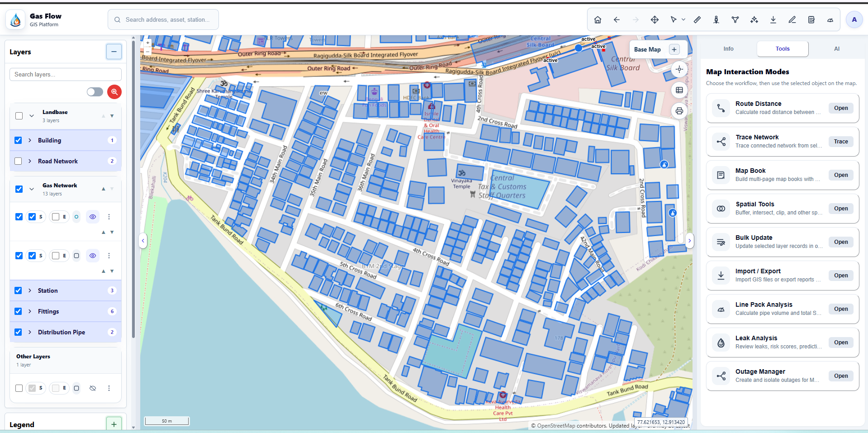
Task: Collapse right panel with the map-edge arrow
Action: 689,241
